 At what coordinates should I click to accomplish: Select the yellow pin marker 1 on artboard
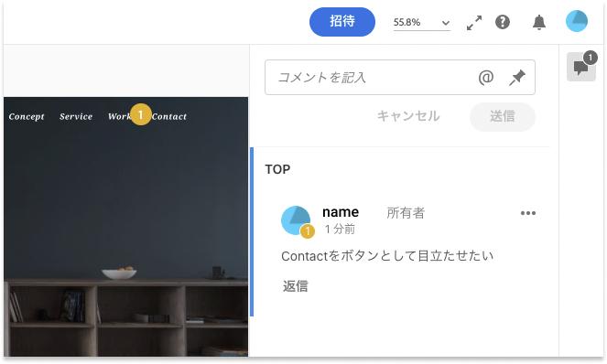pyautogui.click(x=140, y=114)
